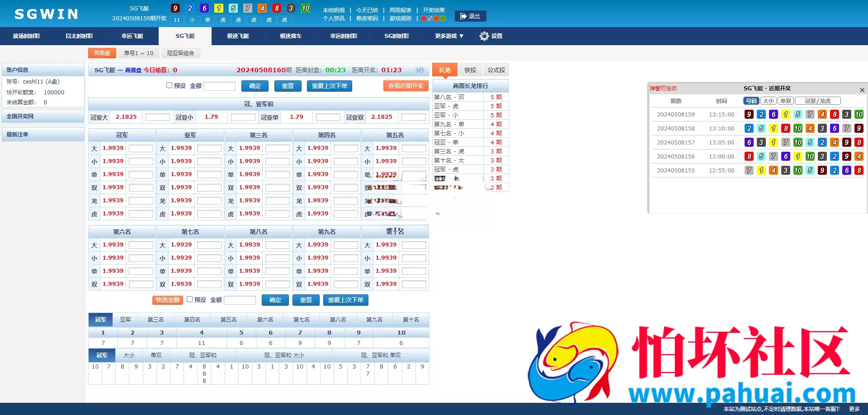The width and height of the screenshot is (868, 415).
Task: Select the 单双 tab in the trend section
Action: 156,355
